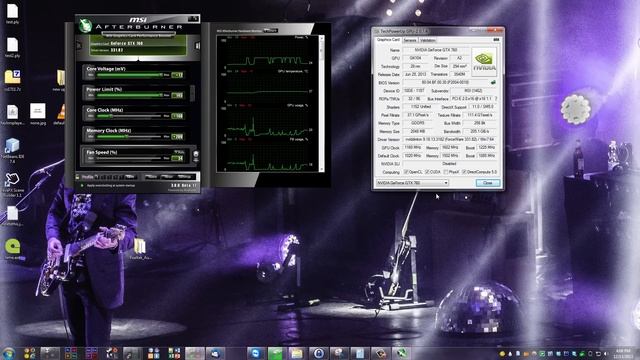Screen dimensions: 640x360
Task: Open TeamViewer from the taskbar
Action: pyautogui.click(x=255, y=353)
